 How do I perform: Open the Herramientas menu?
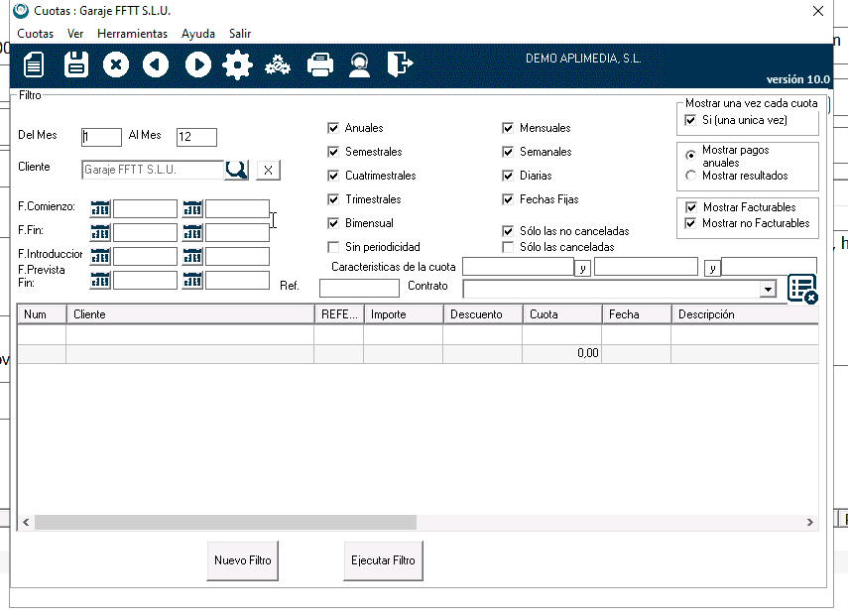click(x=132, y=34)
